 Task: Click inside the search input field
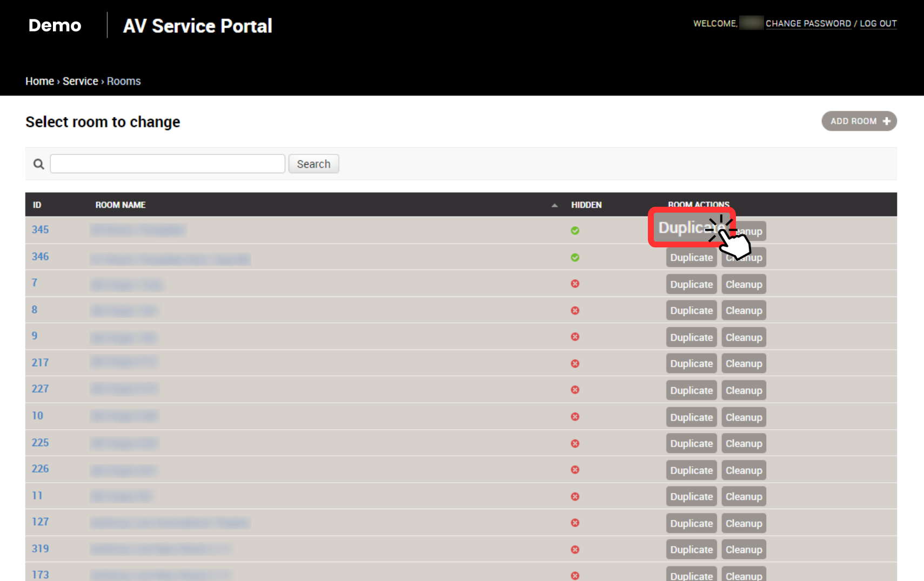[x=168, y=163]
